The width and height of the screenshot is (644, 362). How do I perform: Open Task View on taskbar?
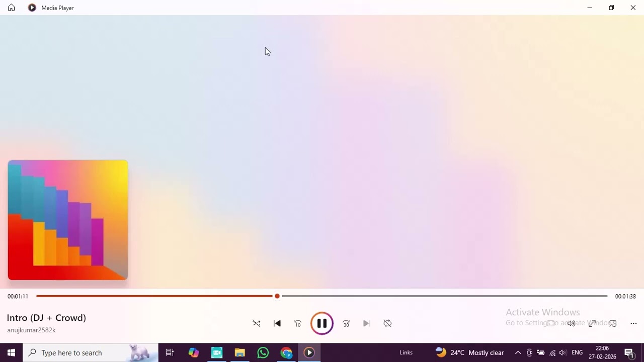(x=170, y=352)
